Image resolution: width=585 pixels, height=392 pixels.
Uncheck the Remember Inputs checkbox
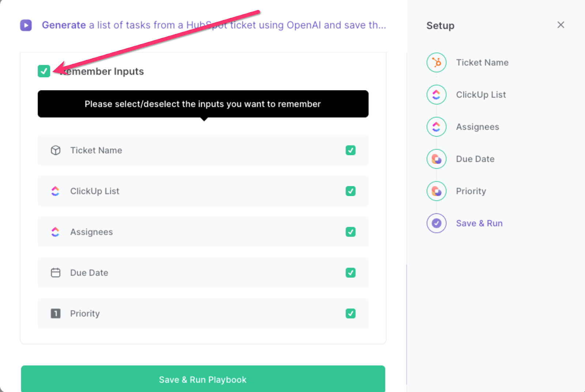(x=44, y=71)
